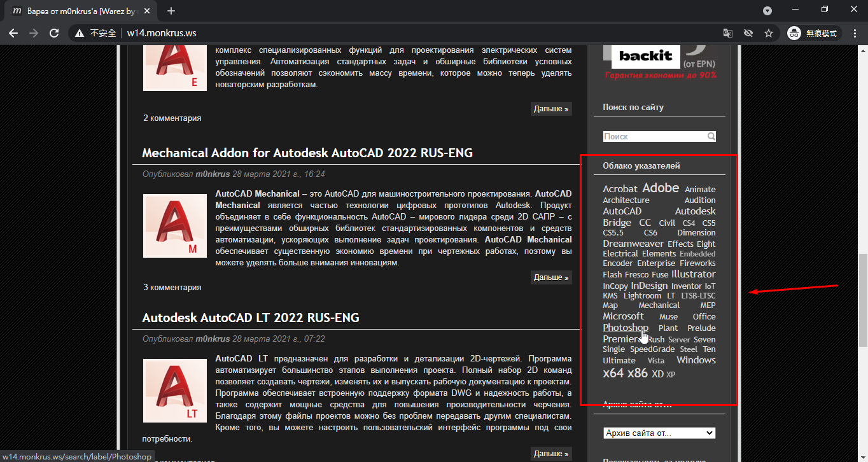This screenshot has width=868, height=462.
Task: Open the 3 комментария link
Action: coord(172,287)
